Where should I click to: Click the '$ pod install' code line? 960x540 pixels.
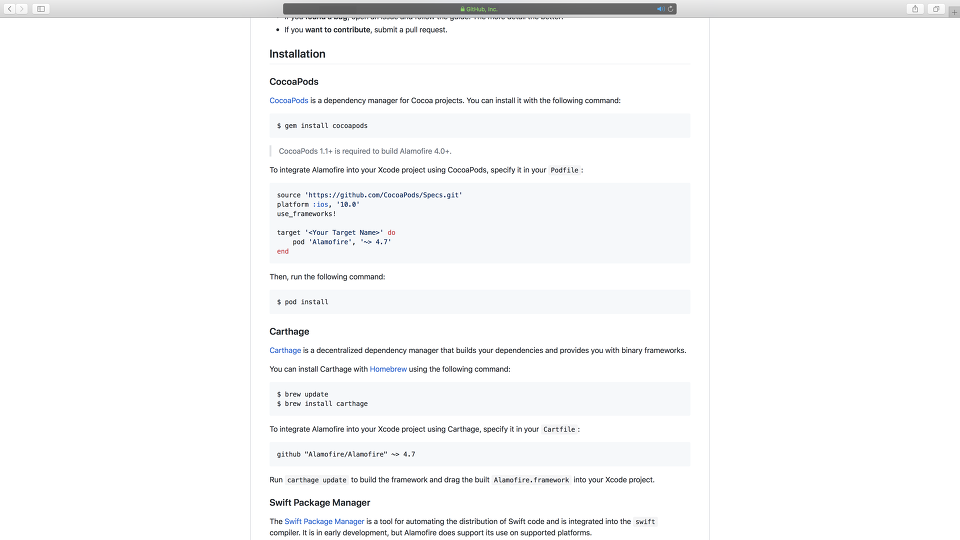click(x=302, y=302)
